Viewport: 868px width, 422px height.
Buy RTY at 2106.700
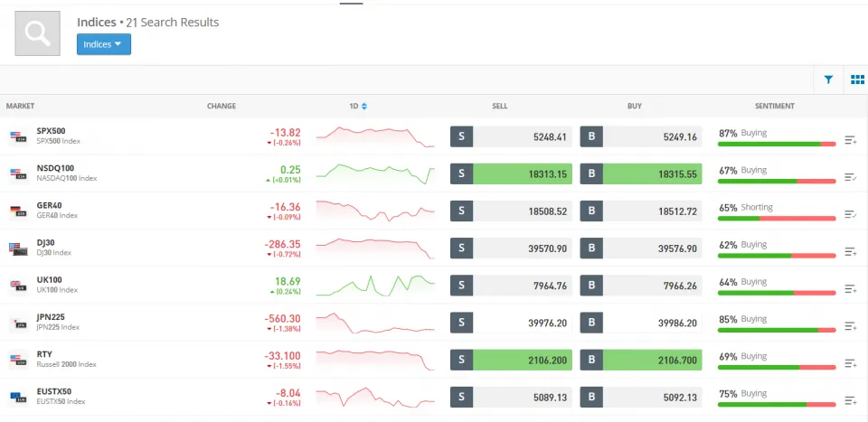click(x=641, y=360)
